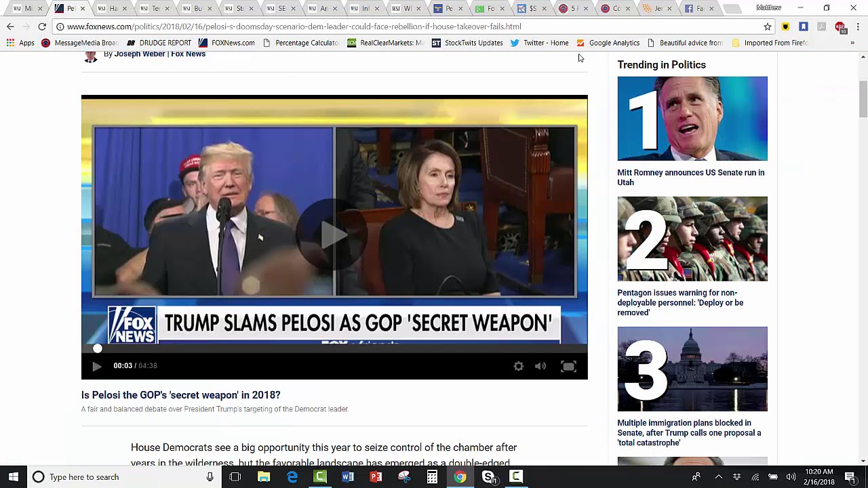Viewport: 868px width, 488px height.
Task: Open the Chrome three-dot menu
Action: [x=858, y=26]
